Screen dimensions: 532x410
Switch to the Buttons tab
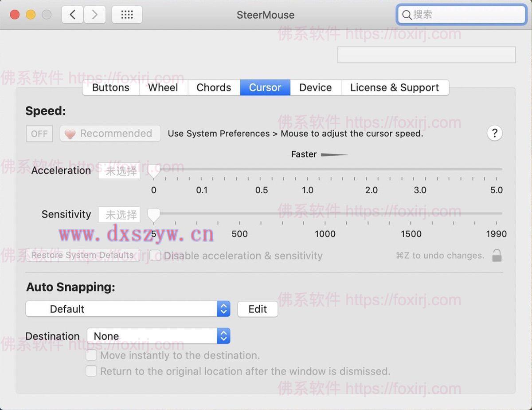[111, 87]
